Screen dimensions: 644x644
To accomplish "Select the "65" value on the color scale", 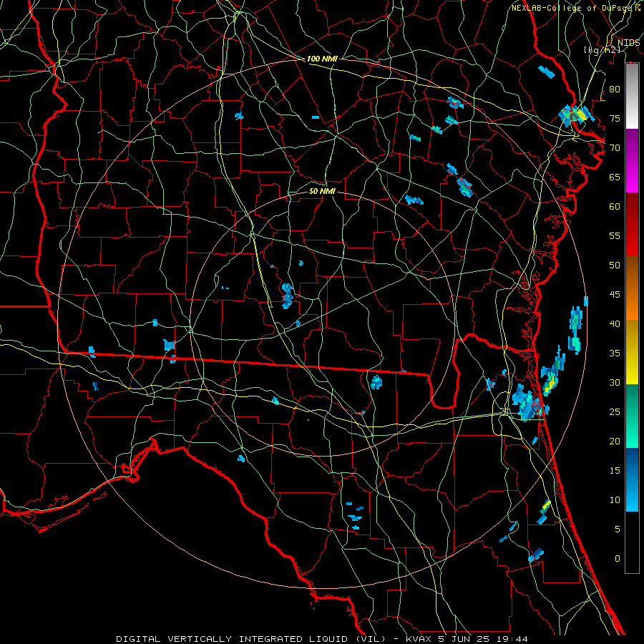I will [x=615, y=177].
